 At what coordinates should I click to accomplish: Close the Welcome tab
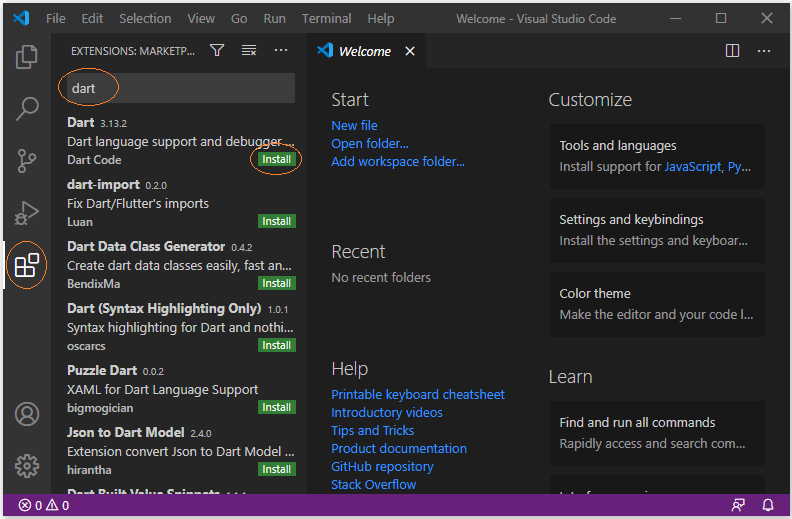(x=410, y=51)
